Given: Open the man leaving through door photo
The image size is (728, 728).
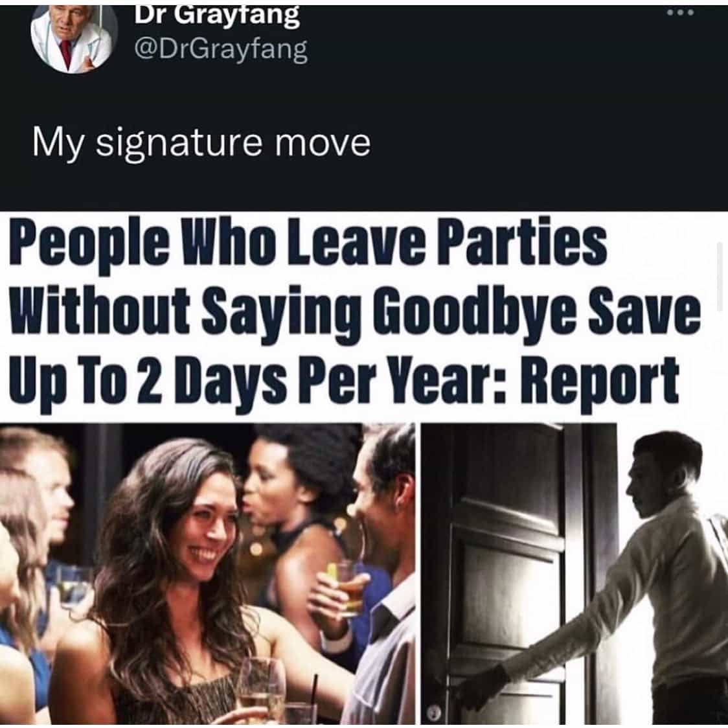Looking at the screenshot, I should [x=574, y=574].
